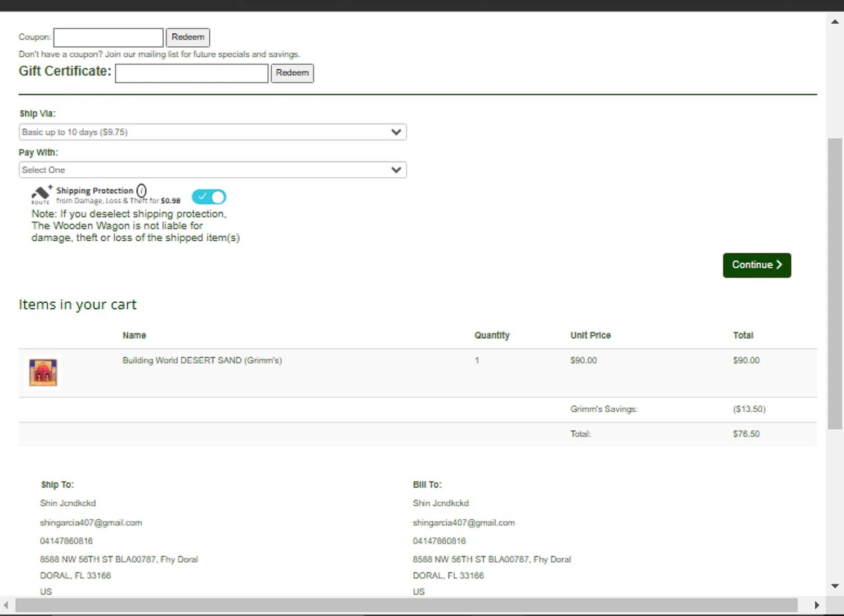Click the horizontal scrollbar right arrow
This screenshot has height=616, width=844.
817,605
